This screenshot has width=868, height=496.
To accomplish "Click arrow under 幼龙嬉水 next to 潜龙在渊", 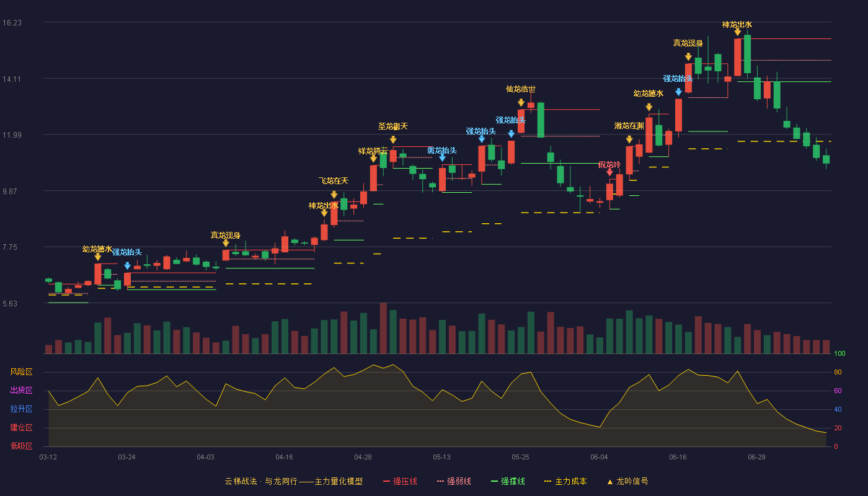I will [649, 107].
